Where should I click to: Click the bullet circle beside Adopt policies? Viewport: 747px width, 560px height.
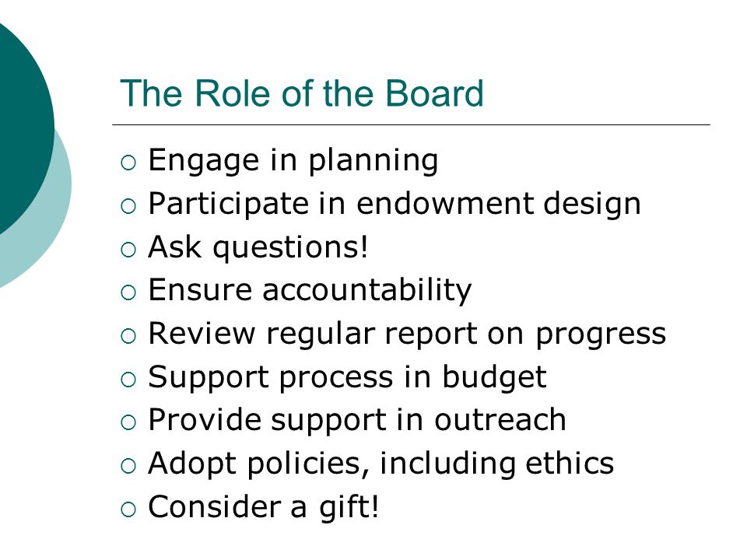tap(128, 466)
